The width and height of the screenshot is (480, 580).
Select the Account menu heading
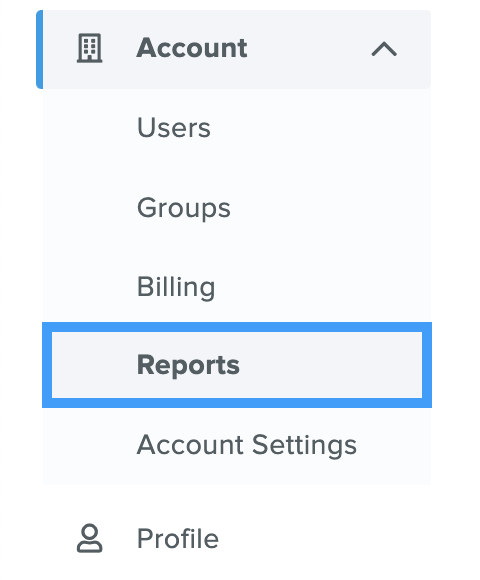192,48
